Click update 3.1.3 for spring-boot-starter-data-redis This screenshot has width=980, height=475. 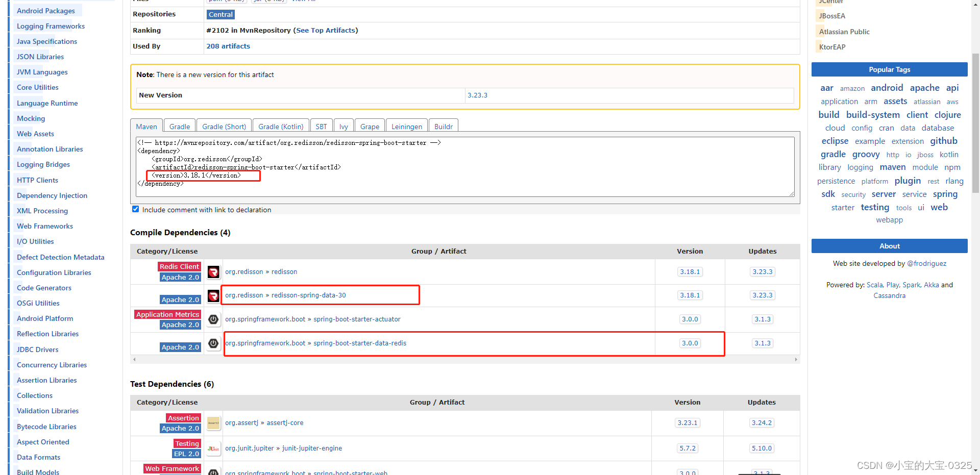click(x=763, y=343)
